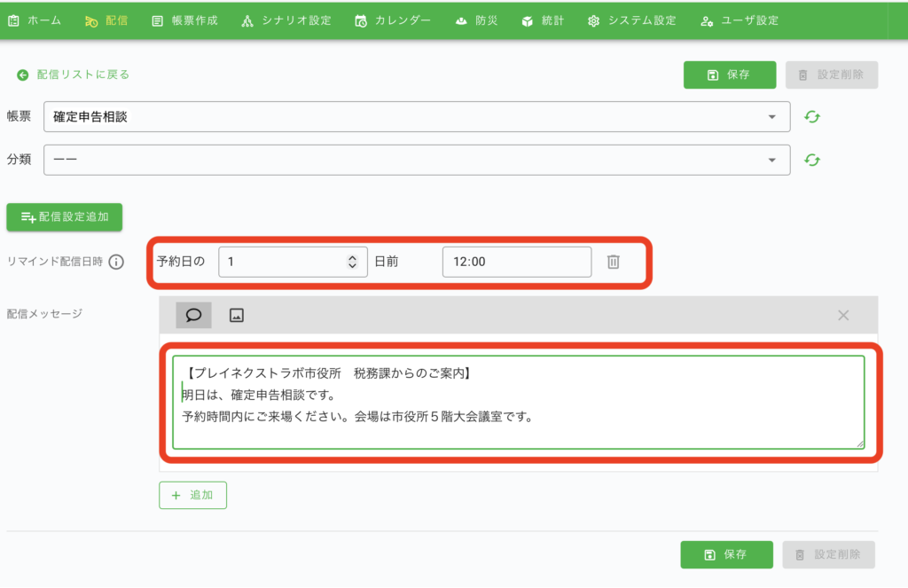Image resolution: width=908 pixels, height=588 pixels.
Task: Delete the reminder row with trash icon
Action: point(613,262)
